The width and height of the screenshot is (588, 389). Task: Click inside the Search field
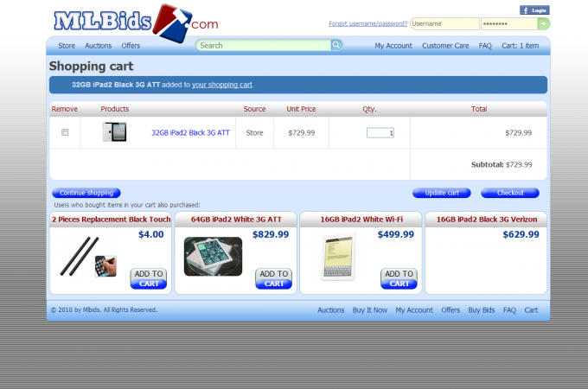264,45
